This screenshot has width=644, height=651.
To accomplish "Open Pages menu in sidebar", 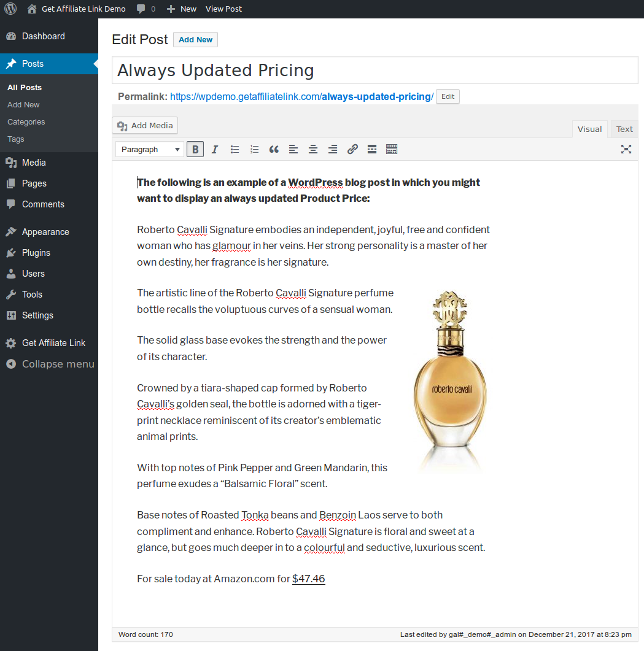I will point(49,183).
